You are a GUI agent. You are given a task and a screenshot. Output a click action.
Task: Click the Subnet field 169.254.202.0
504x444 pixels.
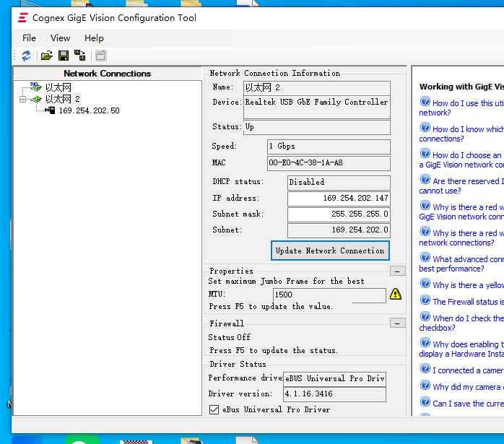click(339, 230)
